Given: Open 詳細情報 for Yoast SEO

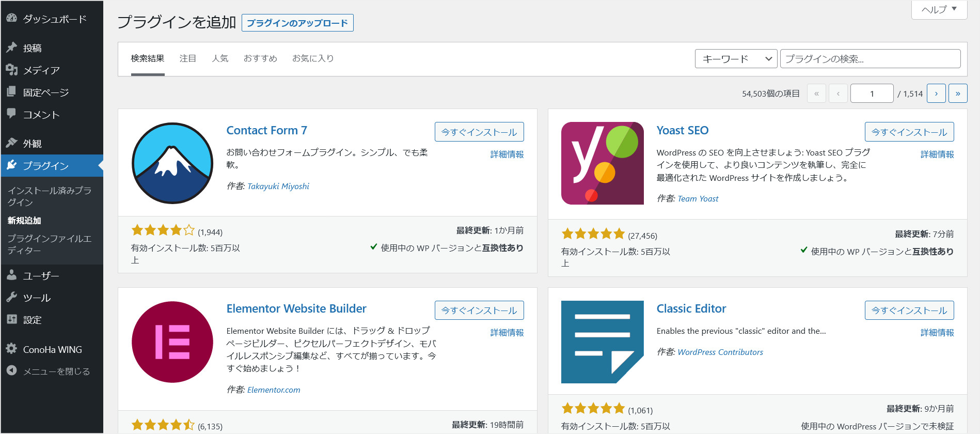Looking at the screenshot, I should pos(937,154).
